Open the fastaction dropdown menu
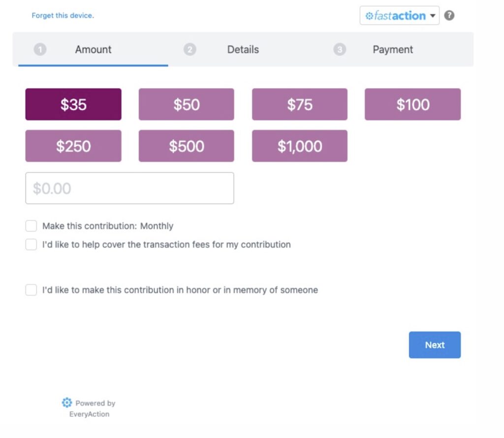This screenshot has height=438, width=504. (400, 15)
